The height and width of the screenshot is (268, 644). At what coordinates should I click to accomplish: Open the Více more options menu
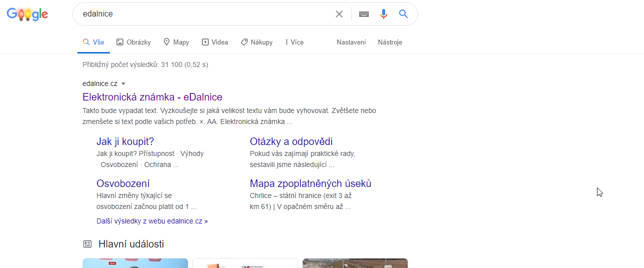tap(294, 42)
